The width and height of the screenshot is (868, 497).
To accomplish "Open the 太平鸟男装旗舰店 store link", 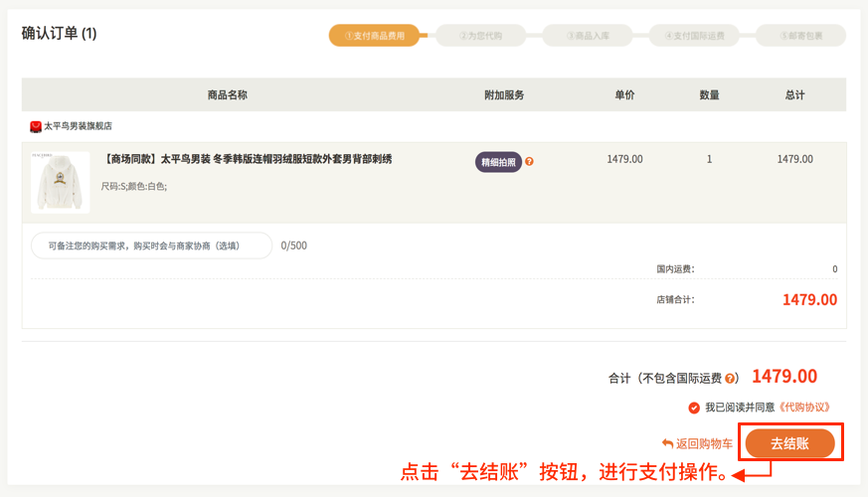I will tap(79, 126).
